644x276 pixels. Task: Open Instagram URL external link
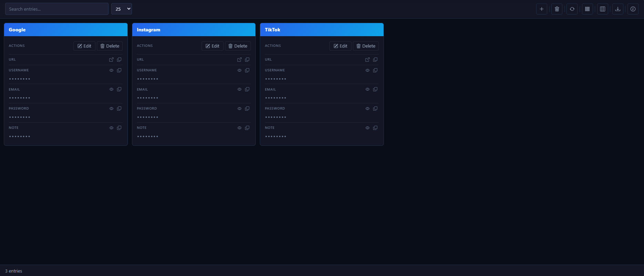(239, 60)
